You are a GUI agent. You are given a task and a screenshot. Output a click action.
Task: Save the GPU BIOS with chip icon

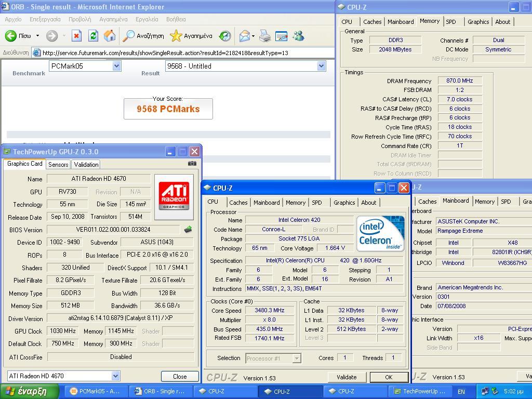tap(188, 230)
